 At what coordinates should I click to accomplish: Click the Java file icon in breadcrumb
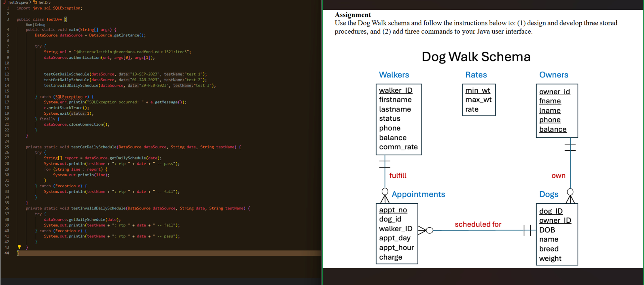point(4,2)
